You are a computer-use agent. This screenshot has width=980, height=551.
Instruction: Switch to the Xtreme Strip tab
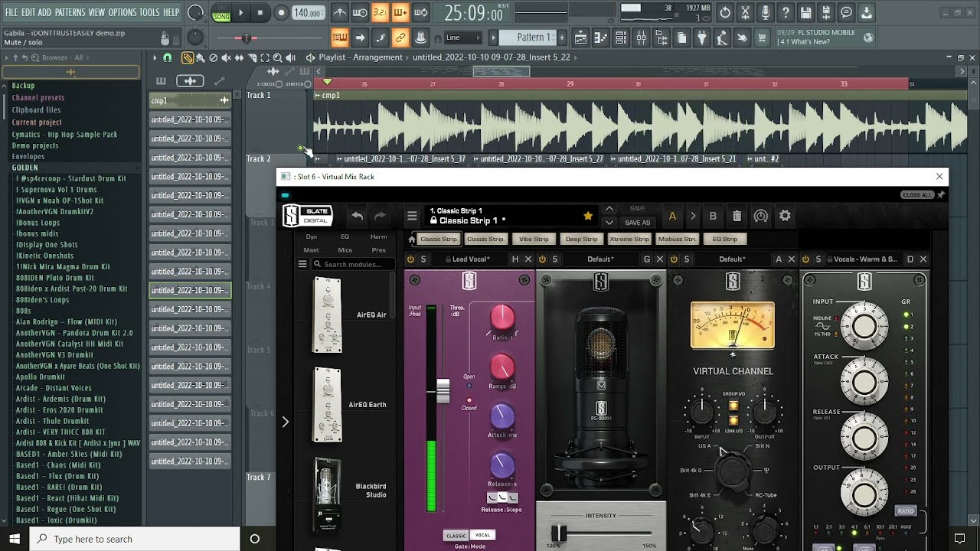click(x=629, y=239)
